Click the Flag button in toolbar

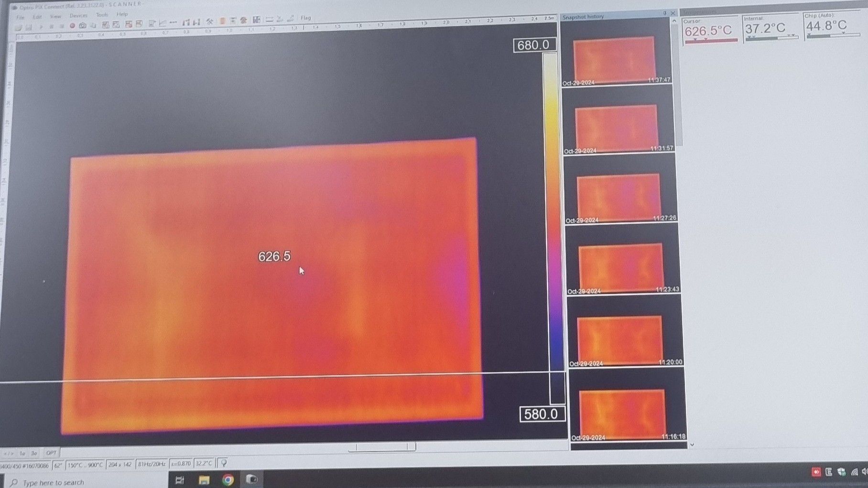[x=305, y=18]
